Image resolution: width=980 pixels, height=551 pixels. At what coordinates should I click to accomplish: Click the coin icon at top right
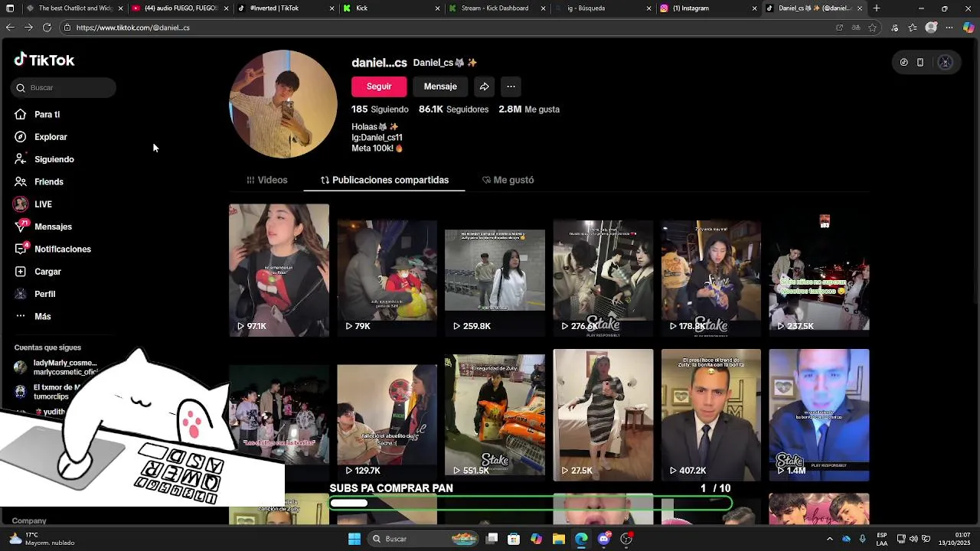click(x=904, y=63)
